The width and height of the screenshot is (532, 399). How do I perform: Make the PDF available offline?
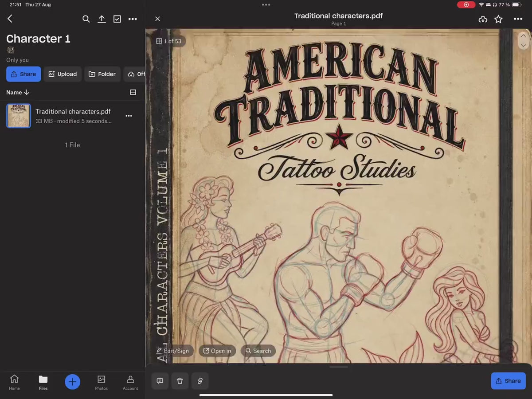[x=483, y=19]
